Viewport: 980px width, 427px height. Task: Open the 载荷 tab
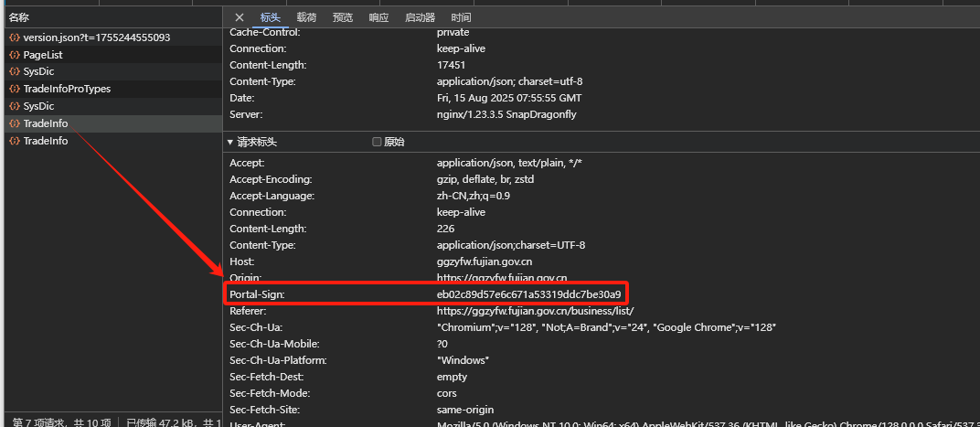click(x=306, y=17)
